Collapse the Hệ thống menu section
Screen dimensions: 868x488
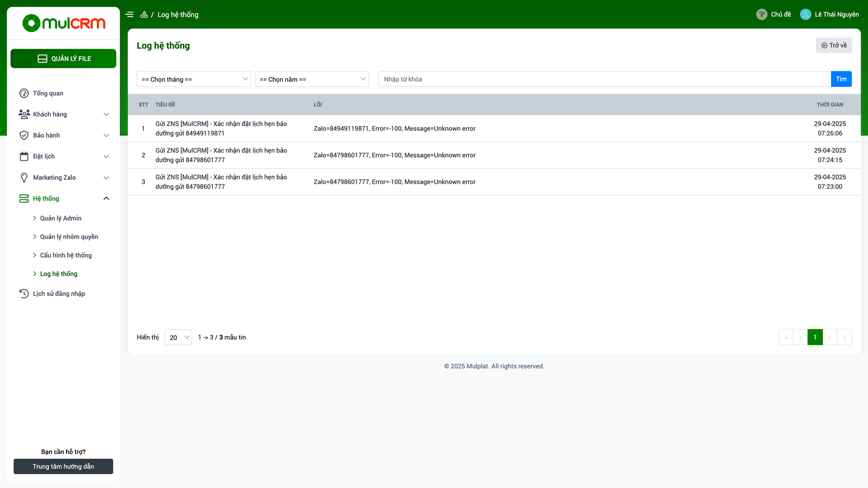click(x=106, y=198)
